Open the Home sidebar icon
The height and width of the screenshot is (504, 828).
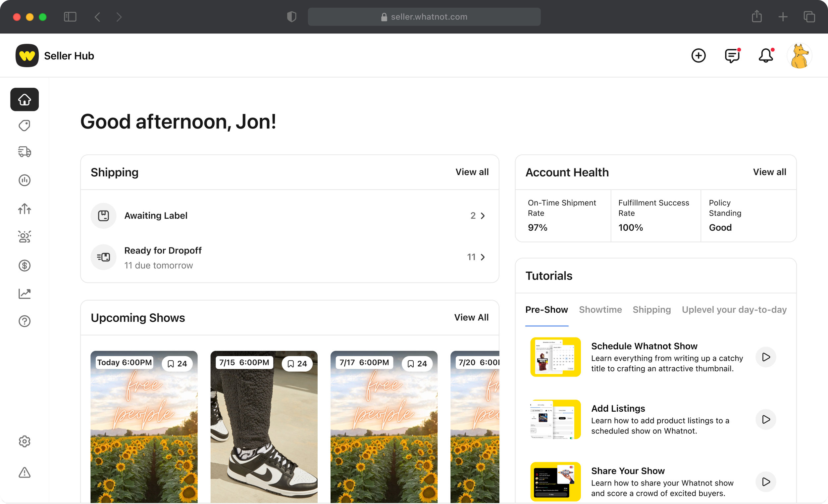tap(25, 99)
